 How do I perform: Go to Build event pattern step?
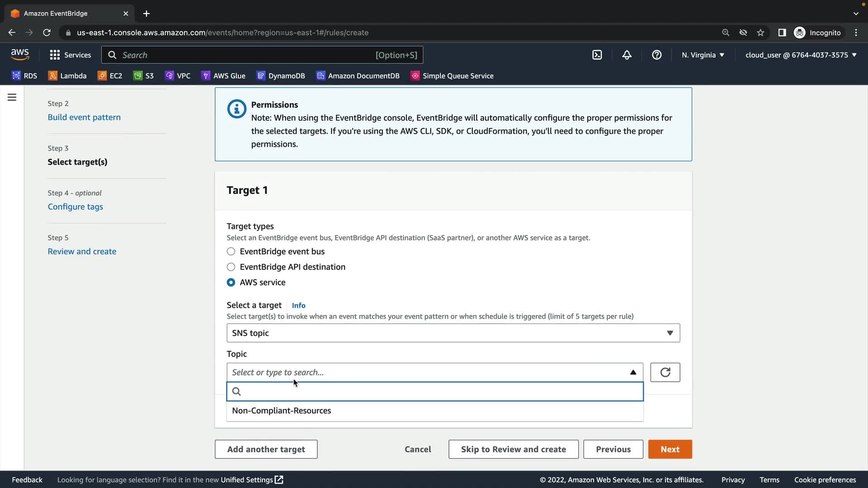[84, 117]
